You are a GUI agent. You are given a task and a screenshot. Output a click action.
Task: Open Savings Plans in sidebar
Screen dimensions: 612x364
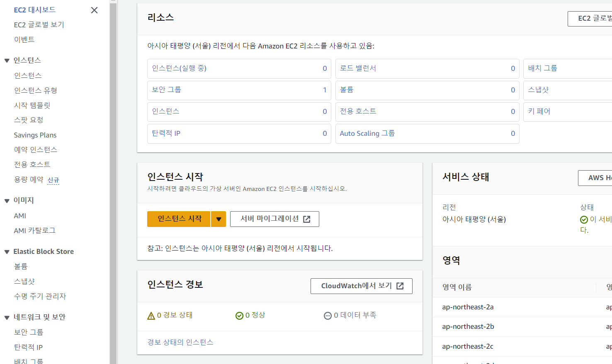coord(35,135)
